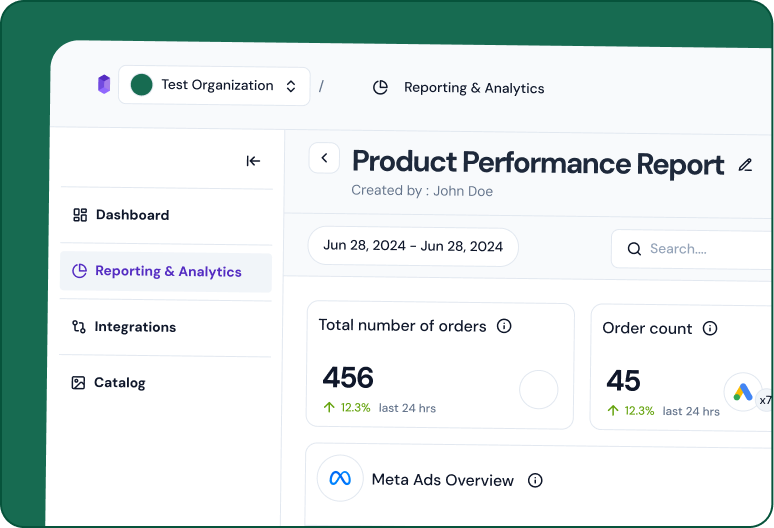
Task: Open the Test Organization switcher dropdown
Action: coord(214,86)
